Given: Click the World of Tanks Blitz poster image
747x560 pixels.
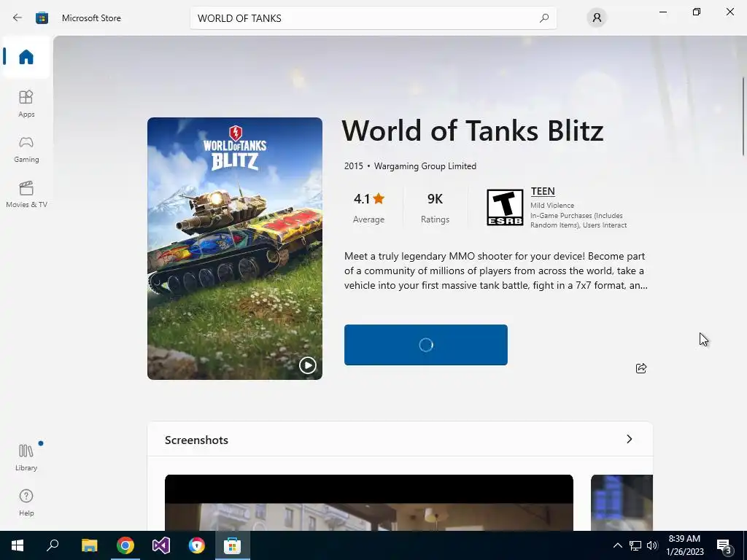Looking at the screenshot, I should pos(234,248).
